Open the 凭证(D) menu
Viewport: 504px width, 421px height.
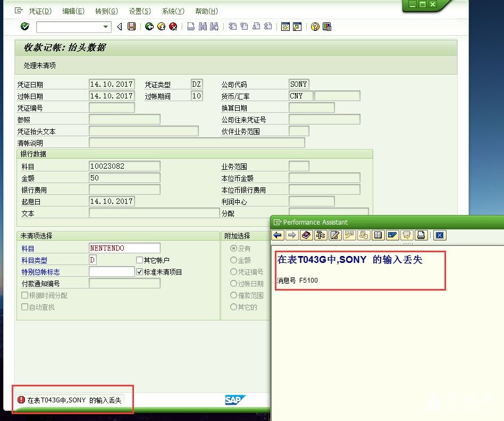(x=40, y=11)
